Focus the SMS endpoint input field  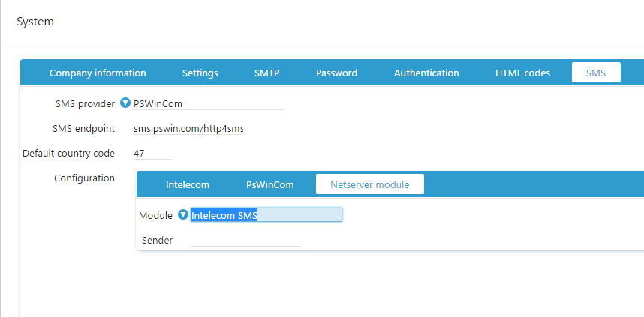pos(188,129)
